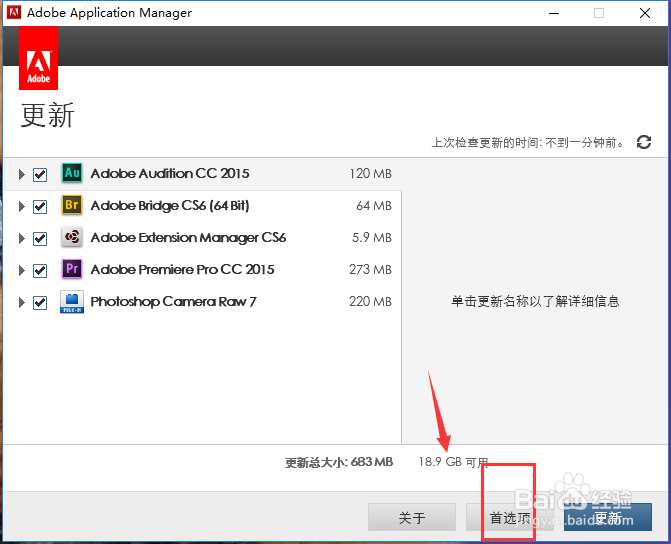Click the 120 MB size value
The width and height of the screenshot is (671, 544).
371,174
